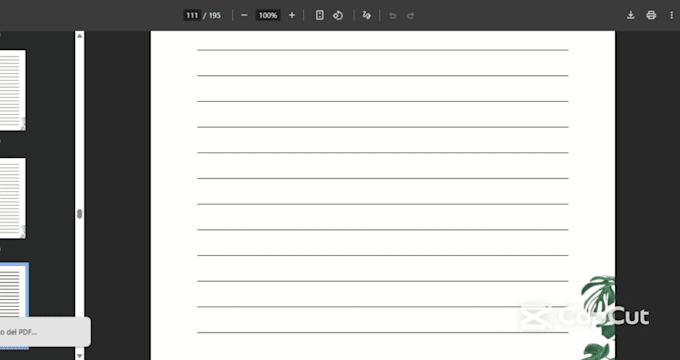Click the sidebar scrollbar up arrow
The height and width of the screenshot is (360, 680).
point(79,36)
